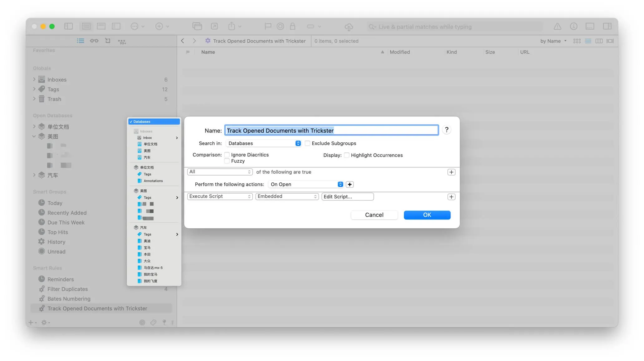Click the Lock toolbar icon
This screenshot has height=361, width=644.
point(292,26)
